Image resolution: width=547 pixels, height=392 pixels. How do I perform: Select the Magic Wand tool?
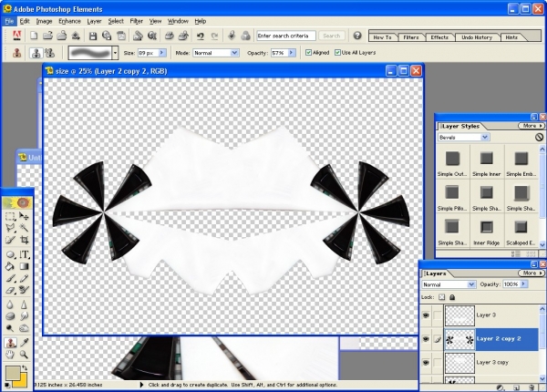point(24,228)
